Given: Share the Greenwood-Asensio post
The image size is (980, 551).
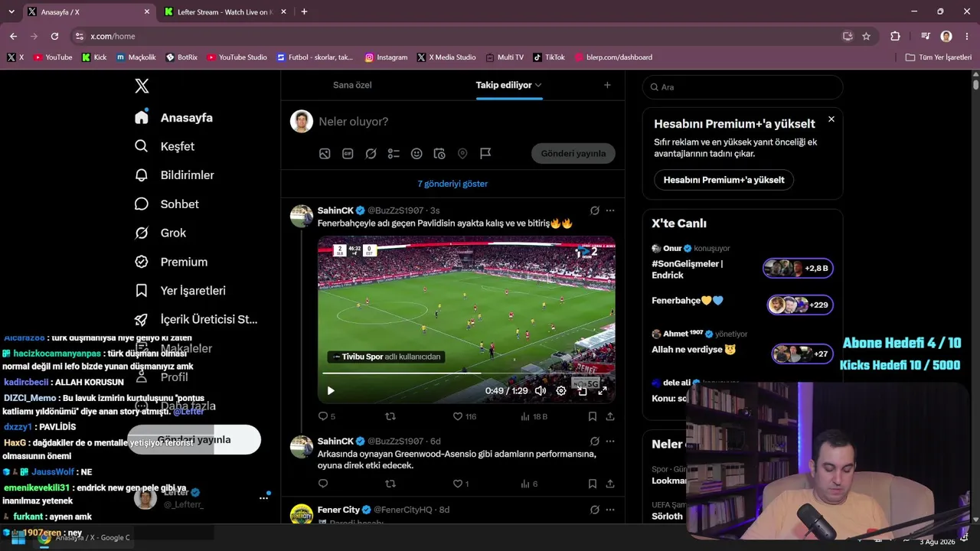Looking at the screenshot, I should 610,484.
